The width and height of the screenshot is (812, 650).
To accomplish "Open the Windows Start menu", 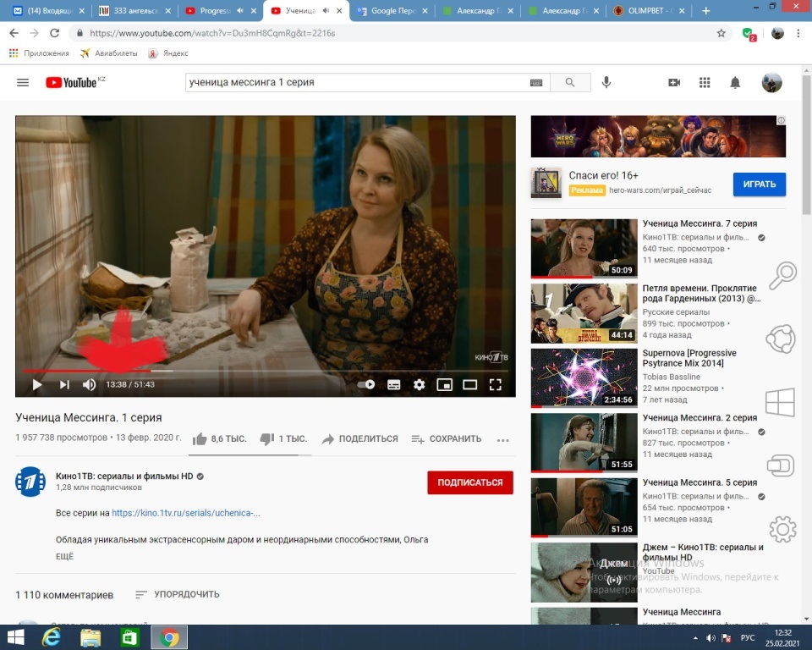I will (x=15, y=637).
